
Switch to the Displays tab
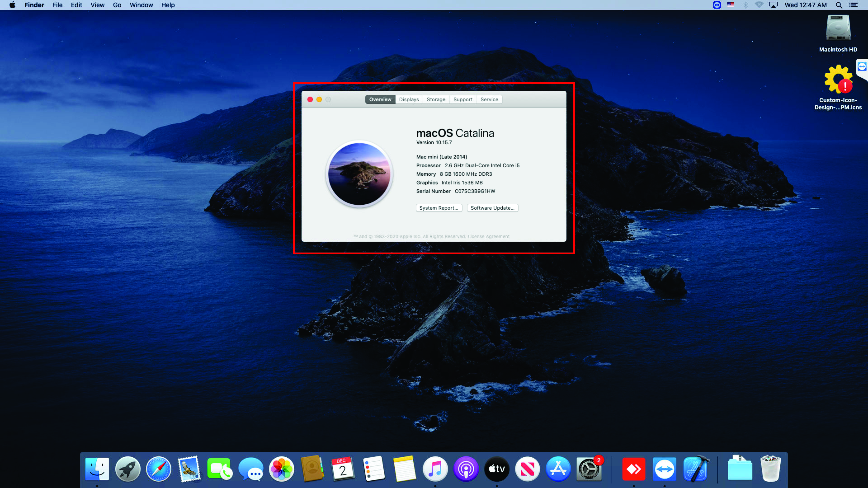[x=409, y=99]
